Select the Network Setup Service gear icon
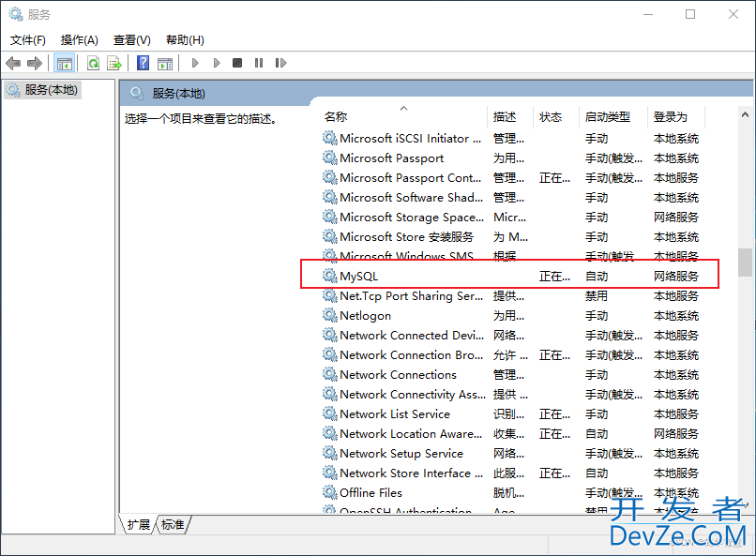 330,453
